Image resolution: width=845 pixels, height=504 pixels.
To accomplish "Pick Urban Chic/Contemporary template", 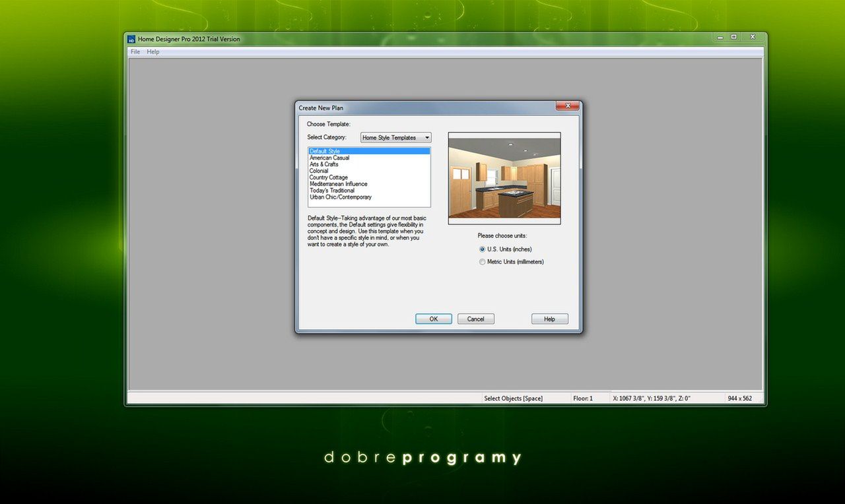I will 369,197.
